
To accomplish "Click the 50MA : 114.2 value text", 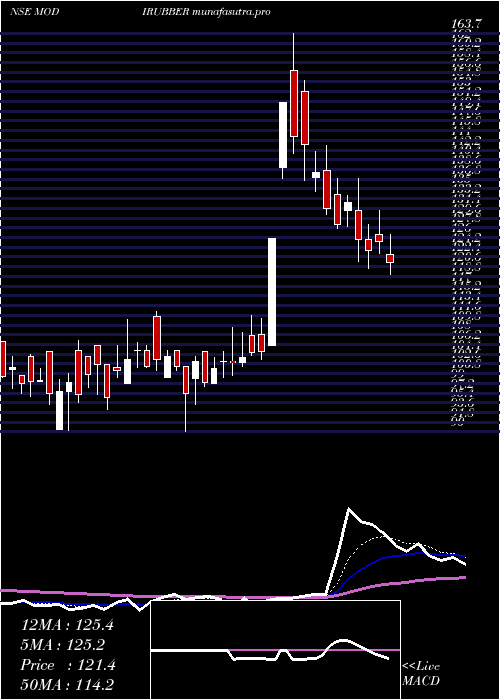I will [67, 685].
